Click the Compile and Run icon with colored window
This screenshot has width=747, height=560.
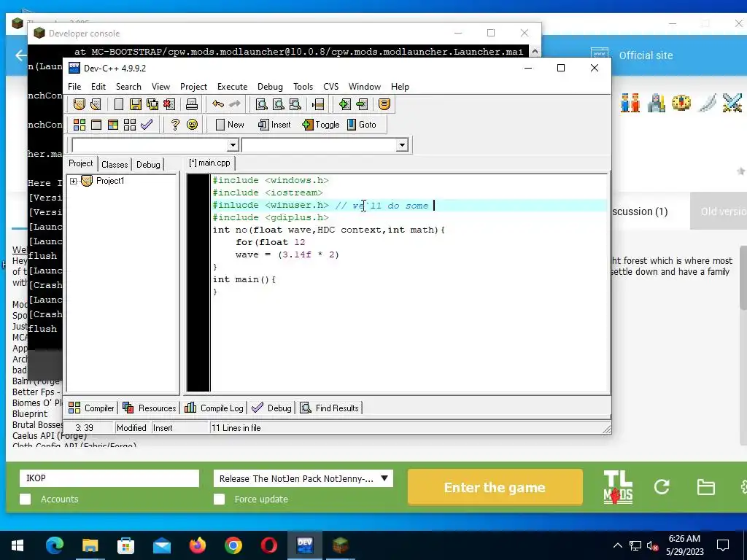[x=113, y=125]
